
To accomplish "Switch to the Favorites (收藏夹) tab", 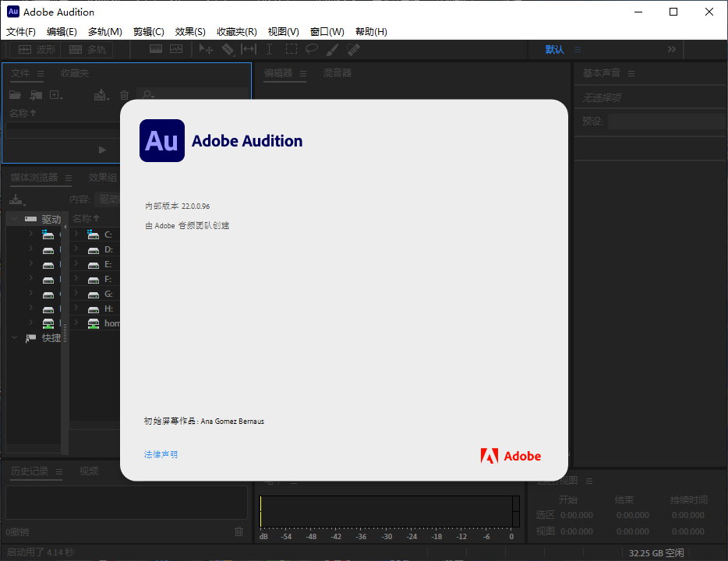I will (74, 73).
